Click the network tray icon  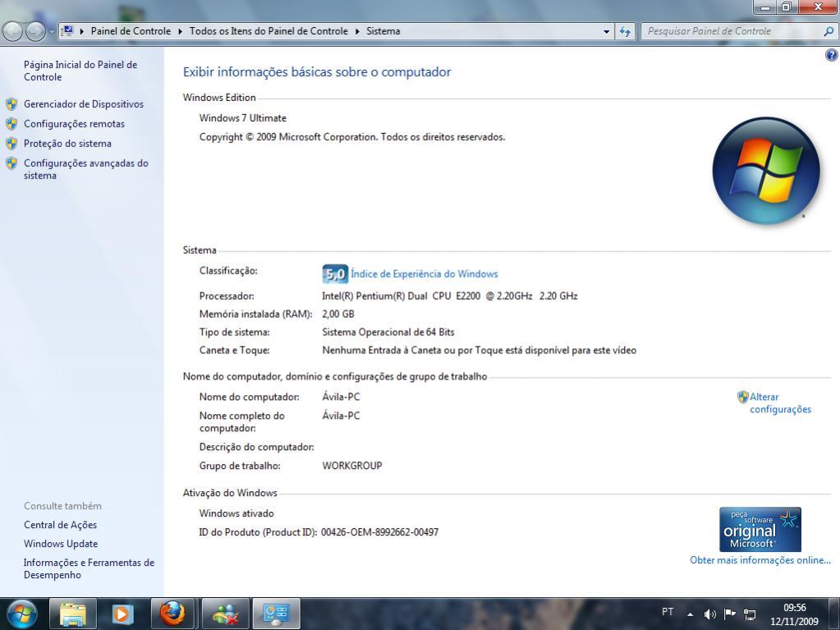[x=750, y=614]
